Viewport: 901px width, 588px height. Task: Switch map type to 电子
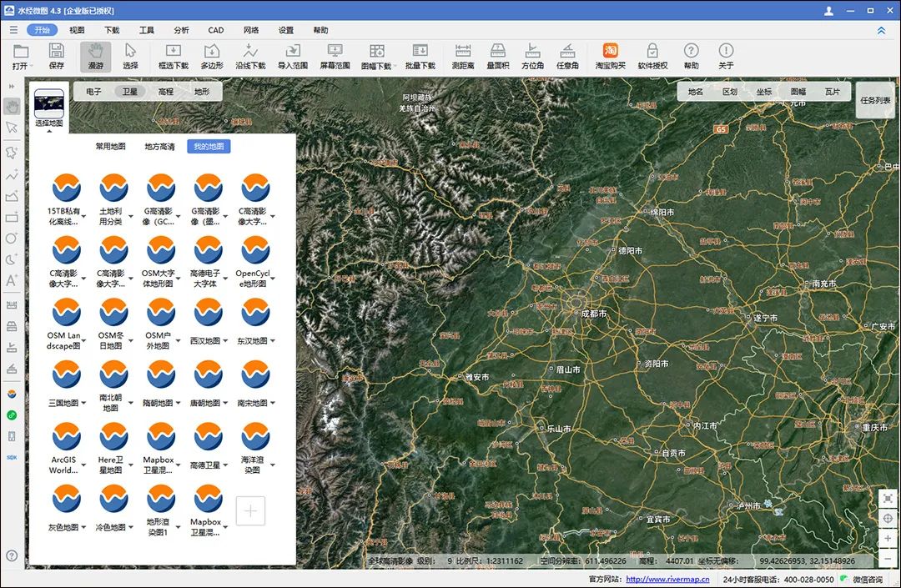coord(93,91)
